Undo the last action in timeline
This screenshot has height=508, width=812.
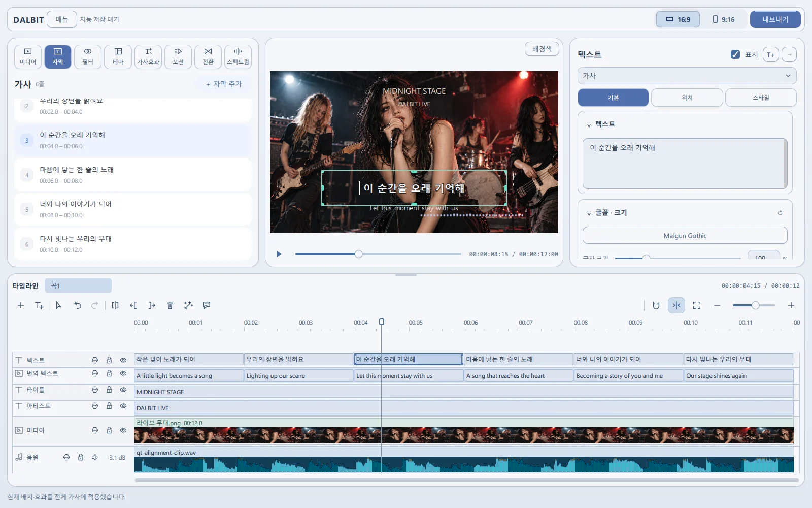[78, 305]
